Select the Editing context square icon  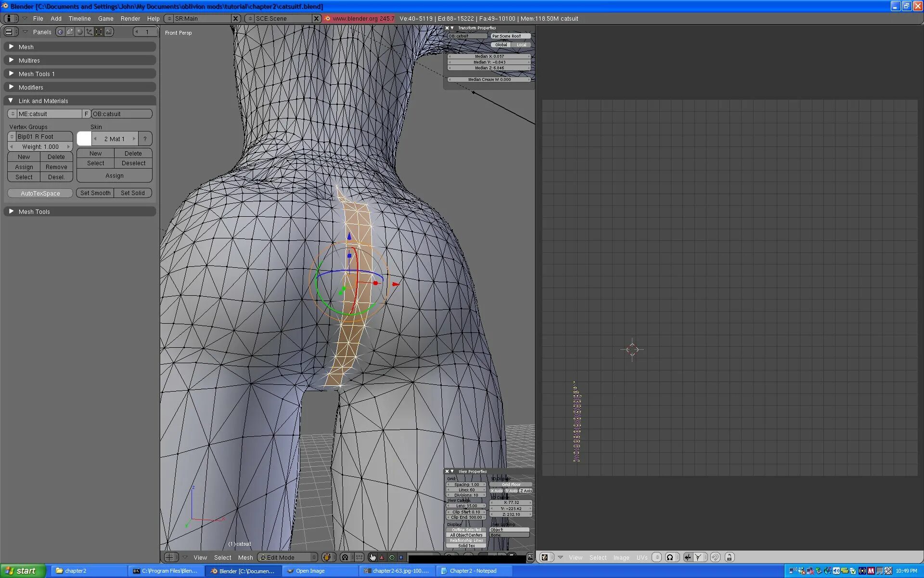click(99, 32)
